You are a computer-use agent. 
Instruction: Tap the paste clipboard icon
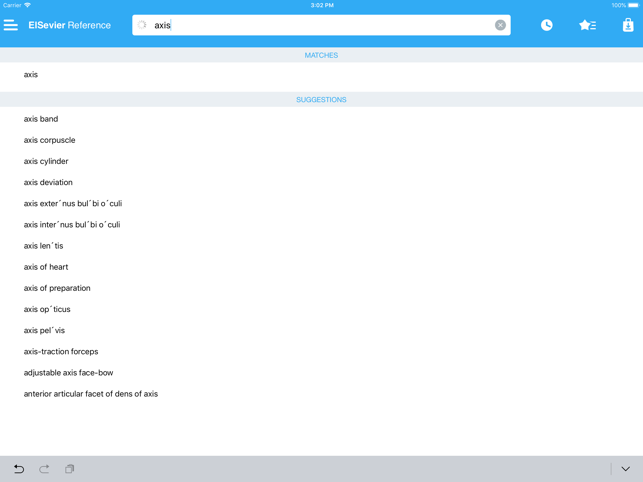point(70,468)
